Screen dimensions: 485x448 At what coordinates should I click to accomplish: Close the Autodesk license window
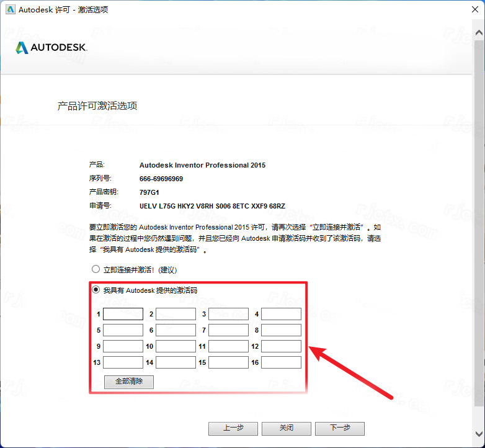(x=475, y=9)
